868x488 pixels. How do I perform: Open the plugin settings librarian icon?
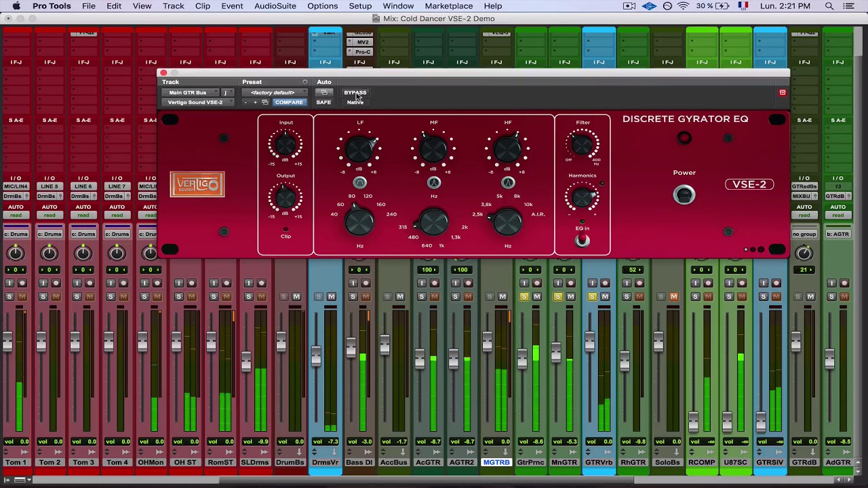pos(265,102)
